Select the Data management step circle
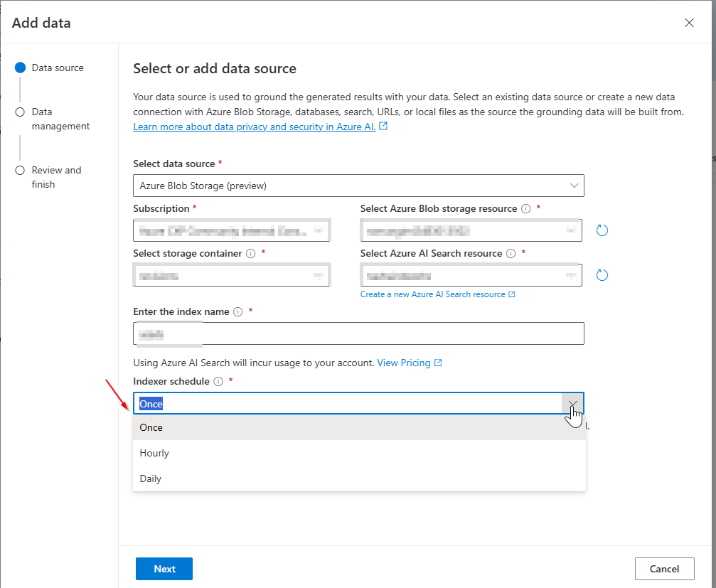Image resolution: width=716 pixels, height=588 pixels. coord(21,112)
